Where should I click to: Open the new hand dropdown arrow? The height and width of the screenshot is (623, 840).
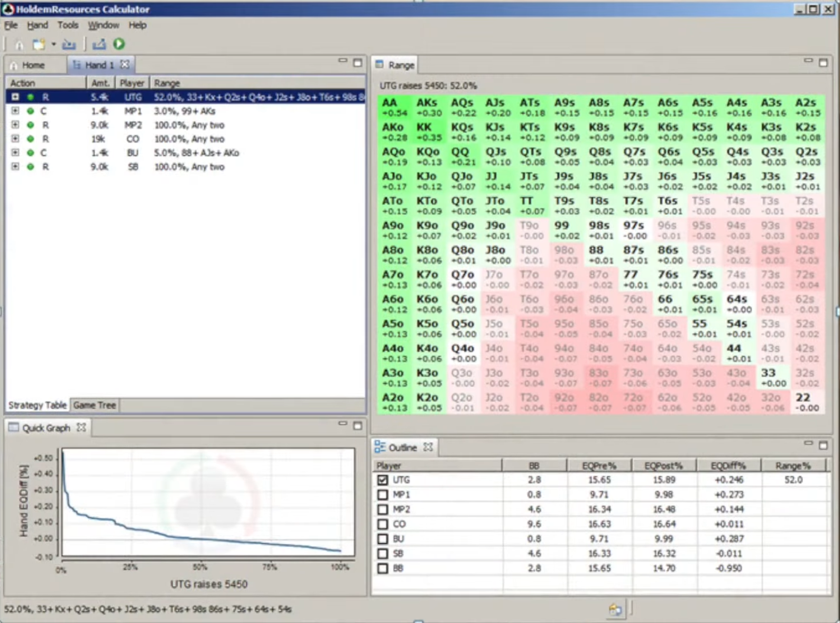click(x=54, y=44)
